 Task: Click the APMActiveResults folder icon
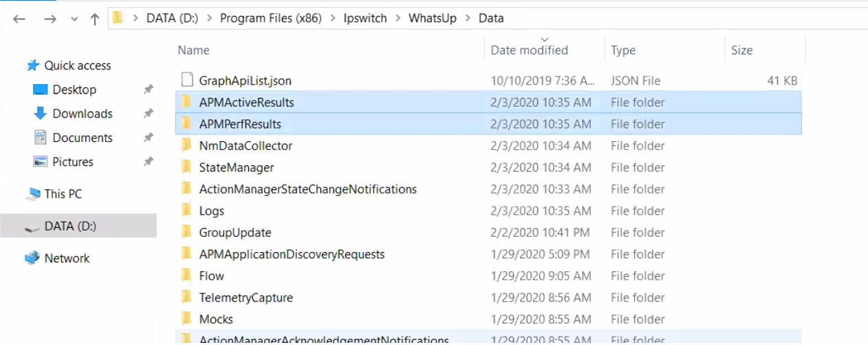[x=186, y=102]
